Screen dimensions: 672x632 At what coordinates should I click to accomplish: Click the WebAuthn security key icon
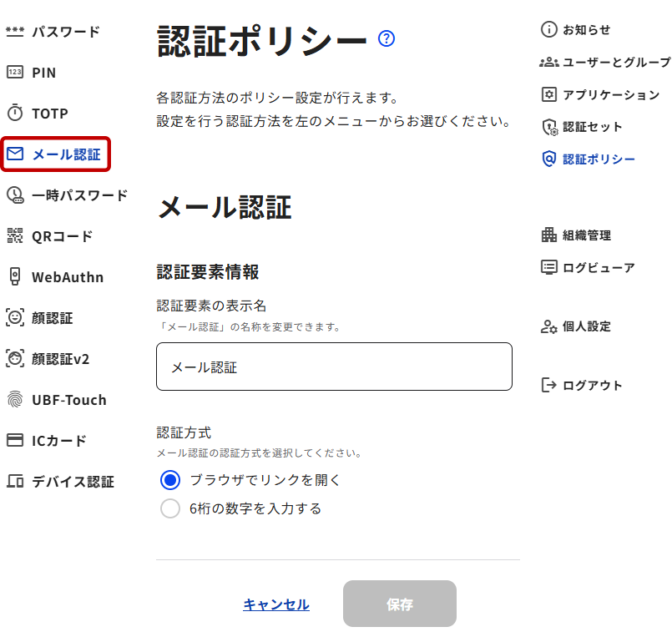coord(15,277)
